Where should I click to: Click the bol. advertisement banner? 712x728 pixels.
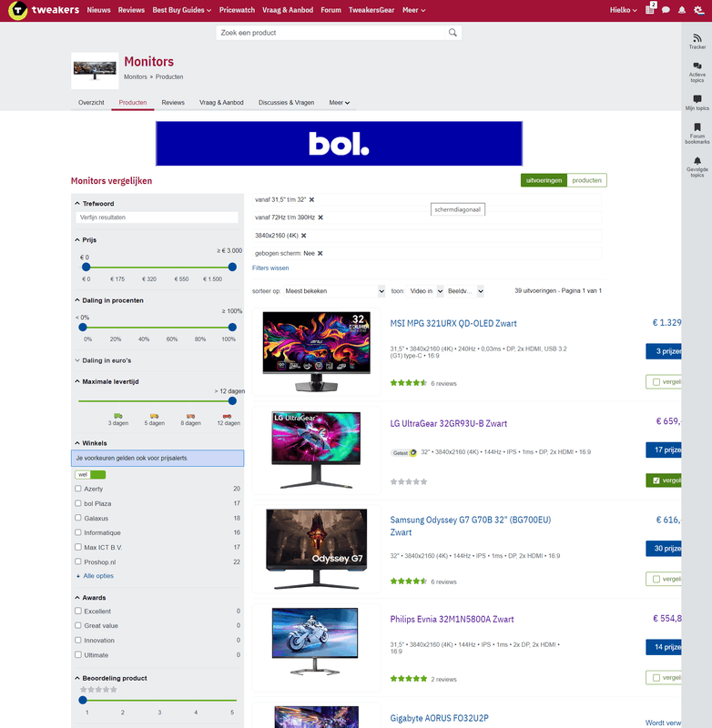pos(339,144)
